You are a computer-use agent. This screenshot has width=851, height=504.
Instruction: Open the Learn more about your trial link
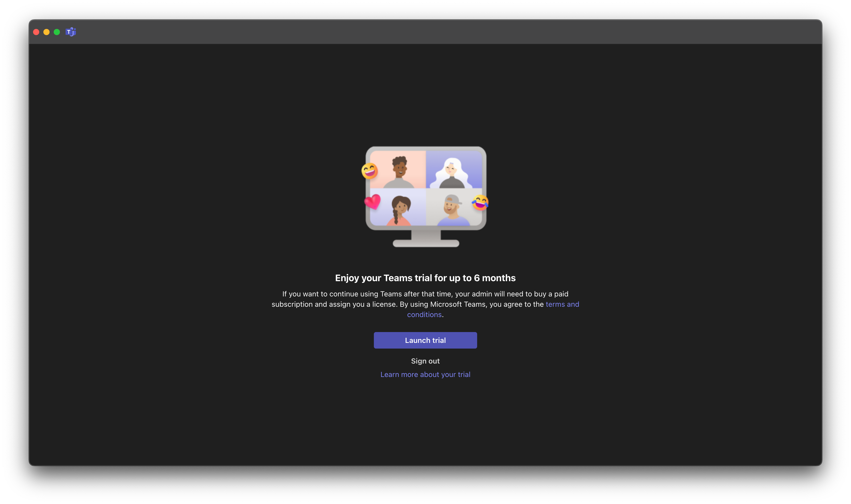pyautogui.click(x=425, y=374)
